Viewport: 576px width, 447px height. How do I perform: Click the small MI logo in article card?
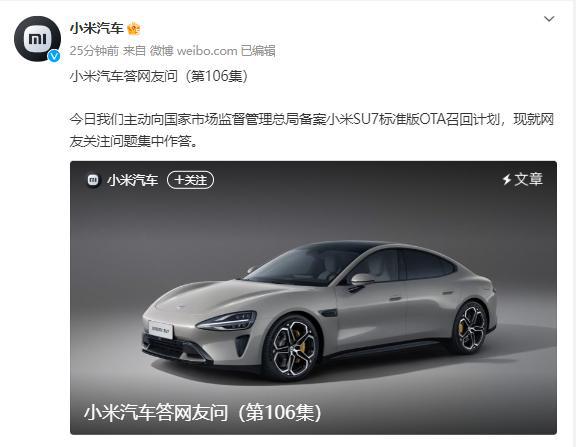(93, 180)
